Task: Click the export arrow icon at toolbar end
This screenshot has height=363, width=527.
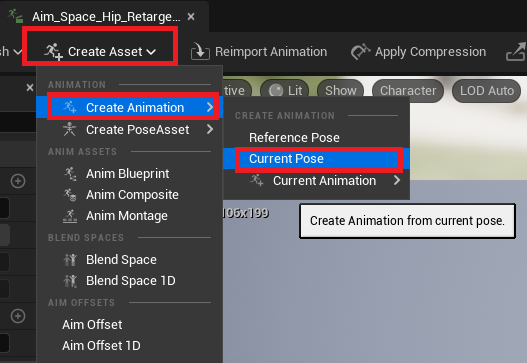Action: (x=516, y=52)
